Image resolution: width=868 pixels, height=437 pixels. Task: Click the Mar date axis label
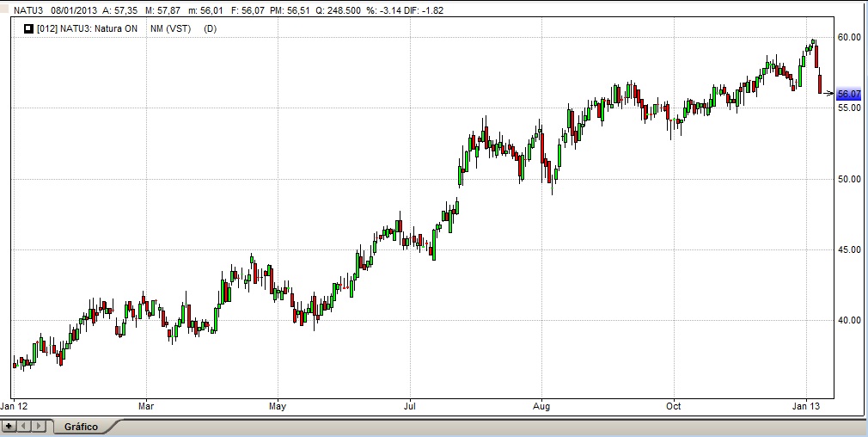click(x=145, y=404)
